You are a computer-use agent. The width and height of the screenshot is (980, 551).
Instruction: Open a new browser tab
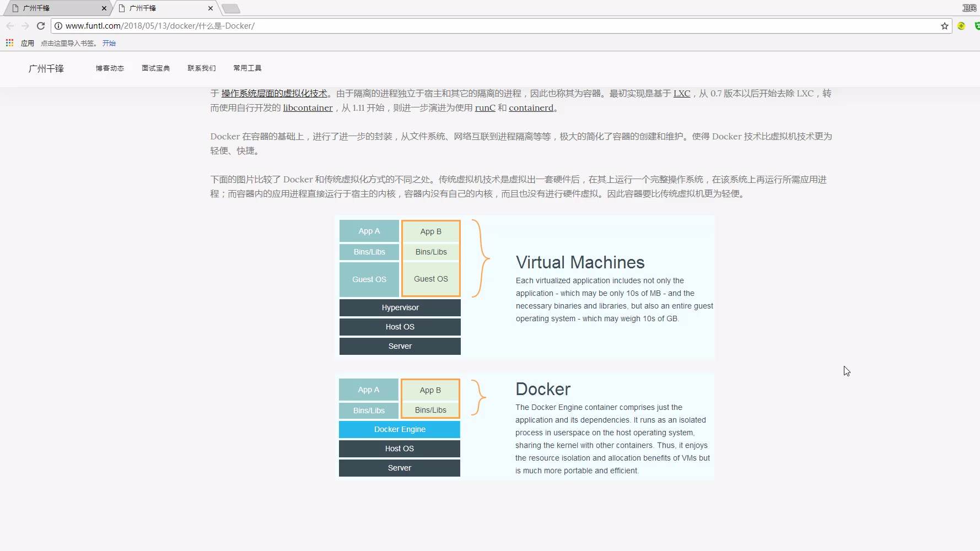pyautogui.click(x=230, y=8)
